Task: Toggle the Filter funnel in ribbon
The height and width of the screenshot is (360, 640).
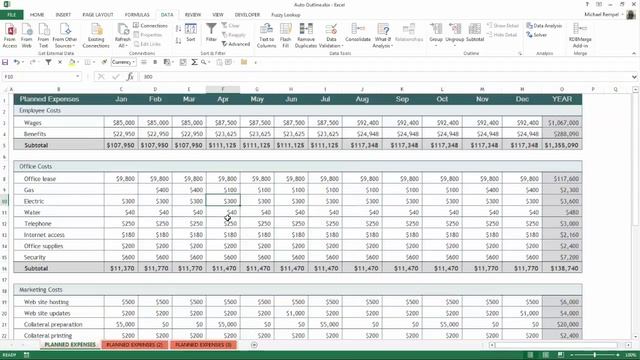Action: click(x=211, y=33)
